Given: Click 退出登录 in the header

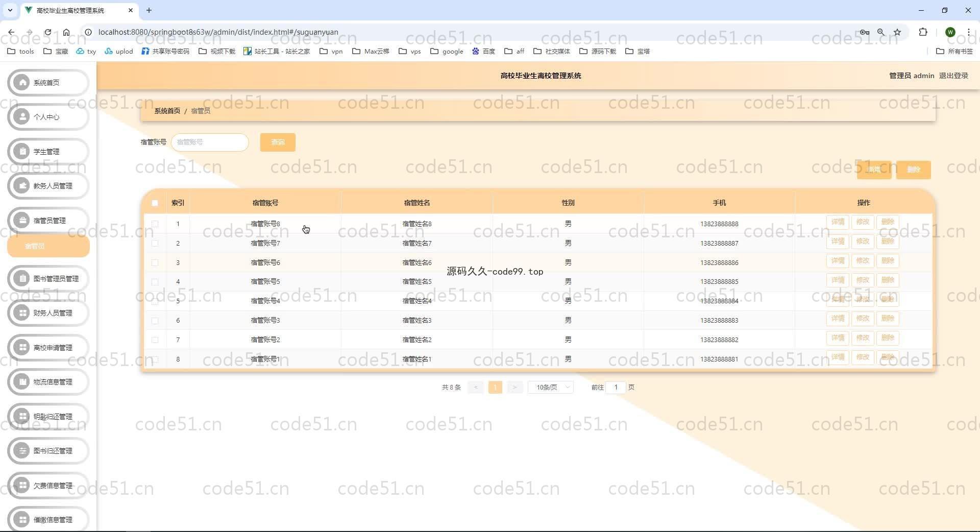Looking at the screenshot, I should tap(953, 76).
